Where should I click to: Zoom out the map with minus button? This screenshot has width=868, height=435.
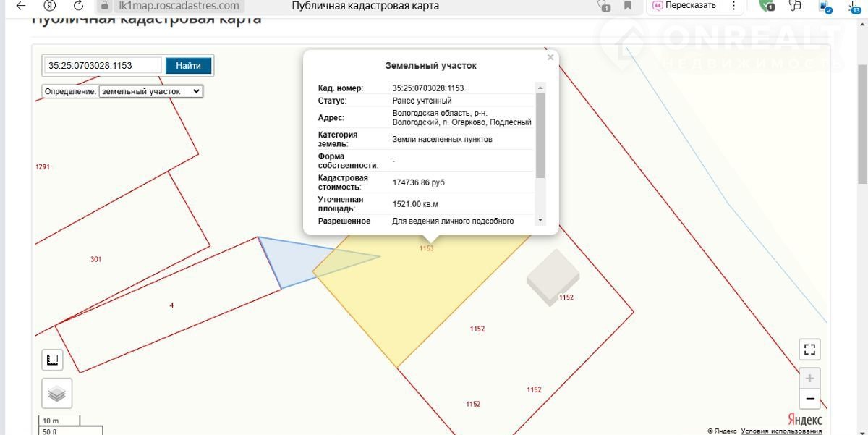(x=809, y=399)
